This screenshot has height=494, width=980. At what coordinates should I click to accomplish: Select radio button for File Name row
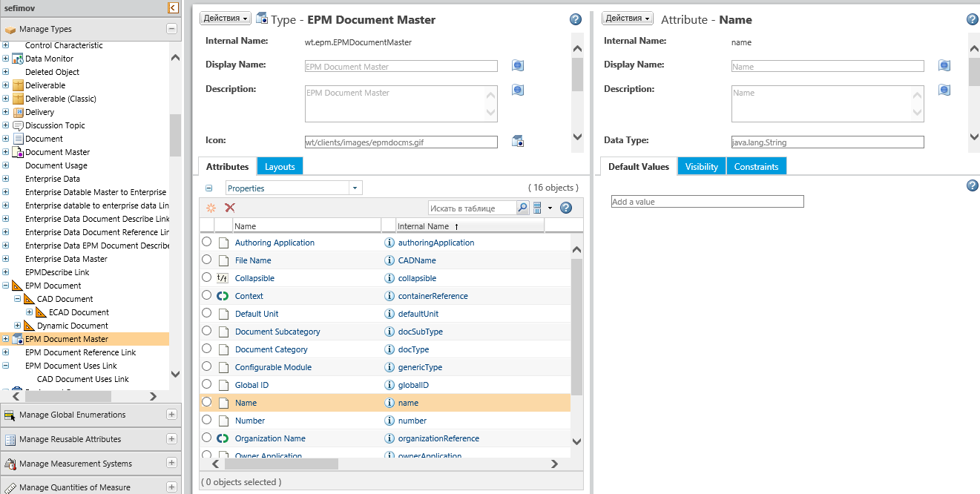207,260
